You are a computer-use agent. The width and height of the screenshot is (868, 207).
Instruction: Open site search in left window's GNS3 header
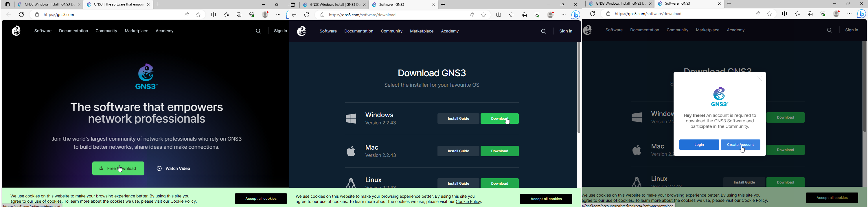[258, 31]
